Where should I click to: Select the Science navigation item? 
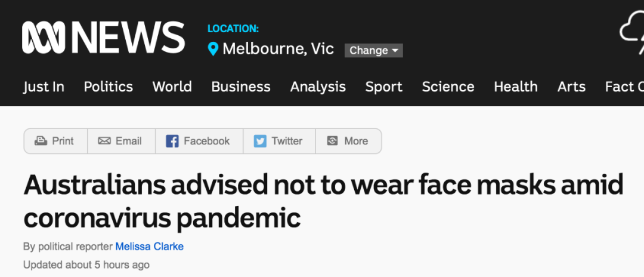448,87
